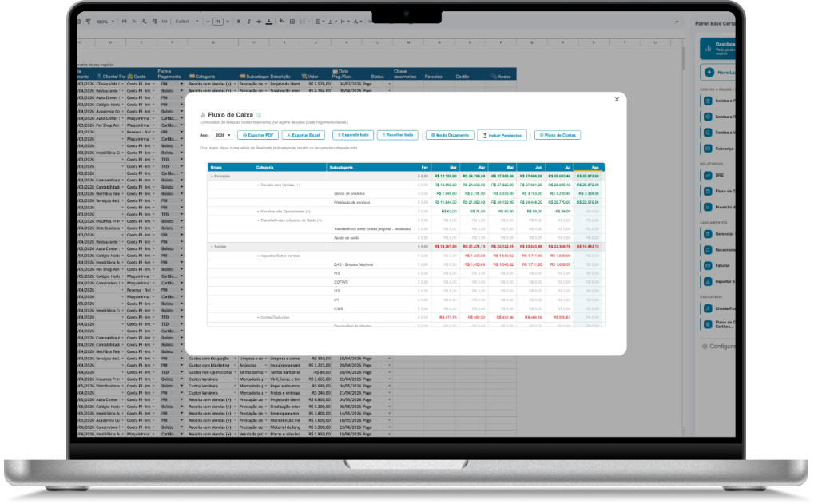The width and height of the screenshot is (818, 504).
Task: Click the text color icon in toolbar
Action: pyautogui.click(x=268, y=22)
